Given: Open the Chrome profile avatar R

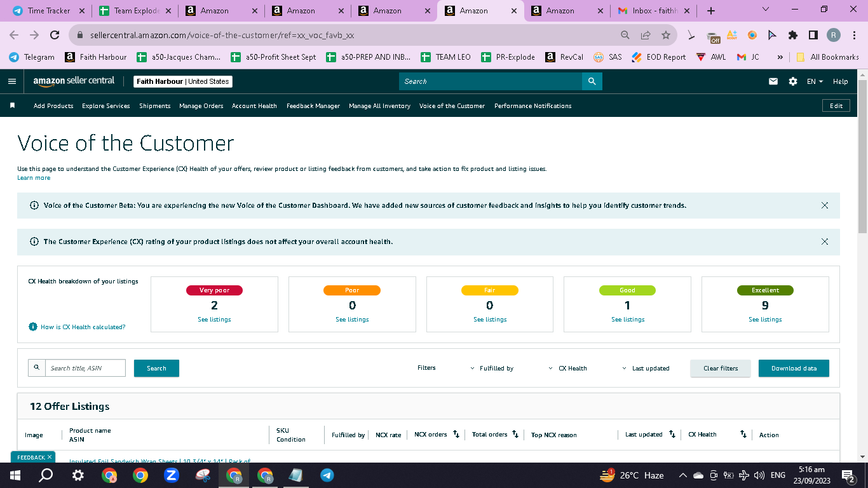Looking at the screenshot, I should pyautogui.click(x=833, y=36).
